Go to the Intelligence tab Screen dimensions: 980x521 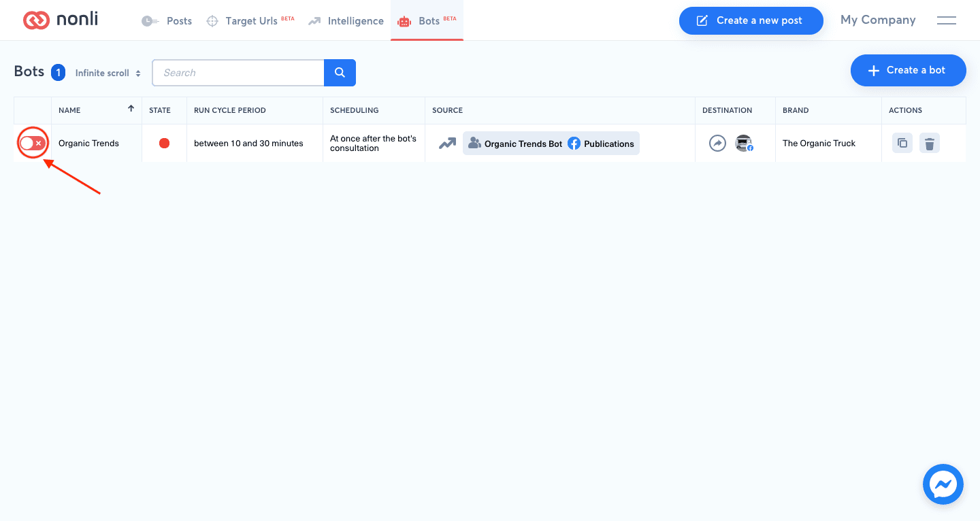click(346, 21)
